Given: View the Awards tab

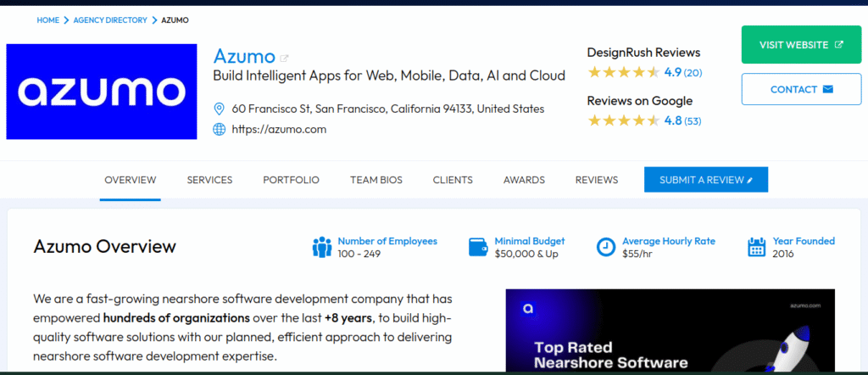Looking at the screenshot, I should pos(524,180).
